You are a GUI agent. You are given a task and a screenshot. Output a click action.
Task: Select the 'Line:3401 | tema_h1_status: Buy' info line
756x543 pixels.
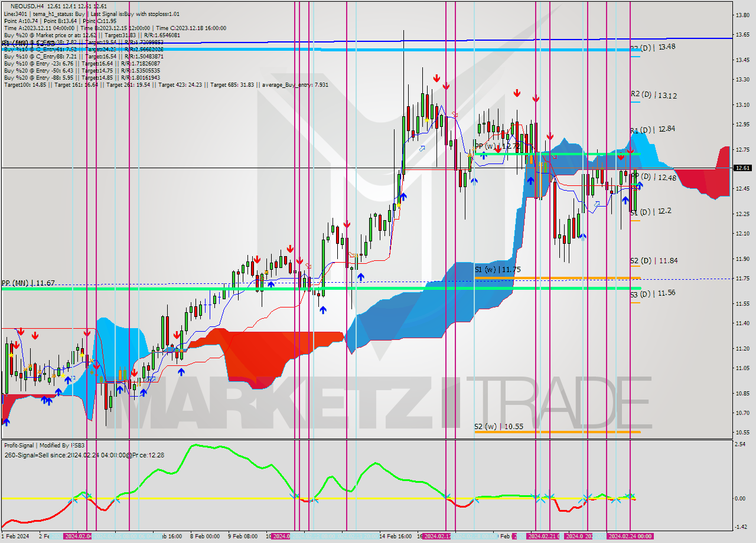pos(92,14)
